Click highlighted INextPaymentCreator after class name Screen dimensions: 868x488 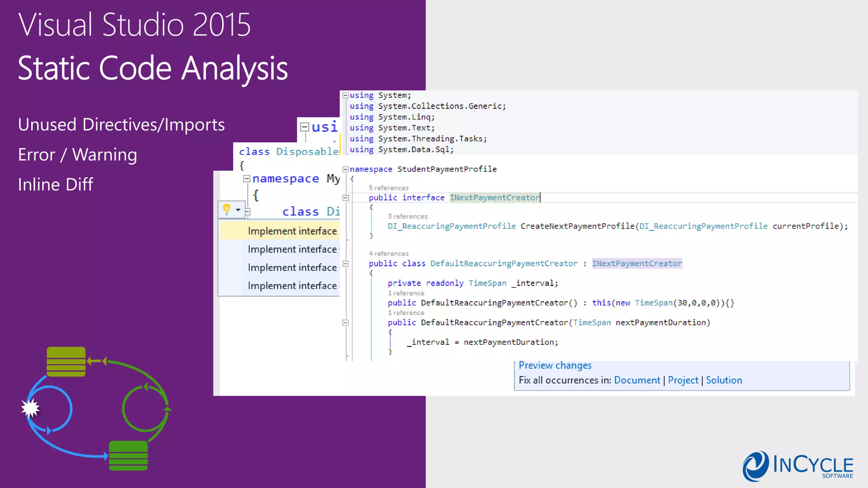(x=637, y=263)
